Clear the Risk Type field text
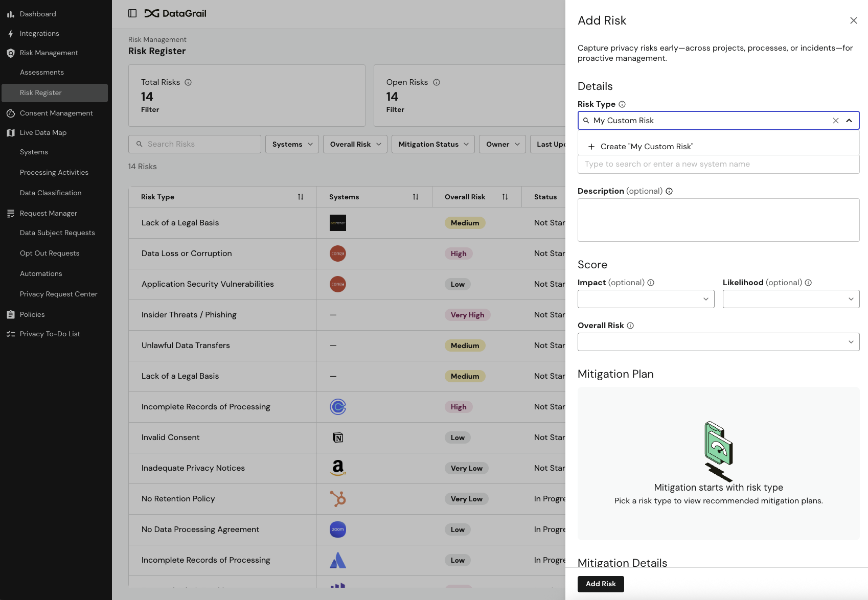Screen dimensions: 868x600 click(x=835, y=121)
